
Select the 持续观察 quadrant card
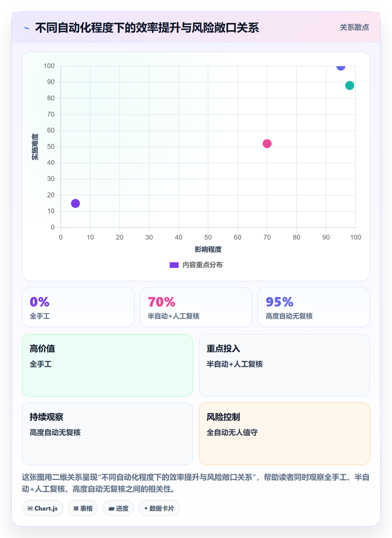pyautogui.click(x=108, y=434)
